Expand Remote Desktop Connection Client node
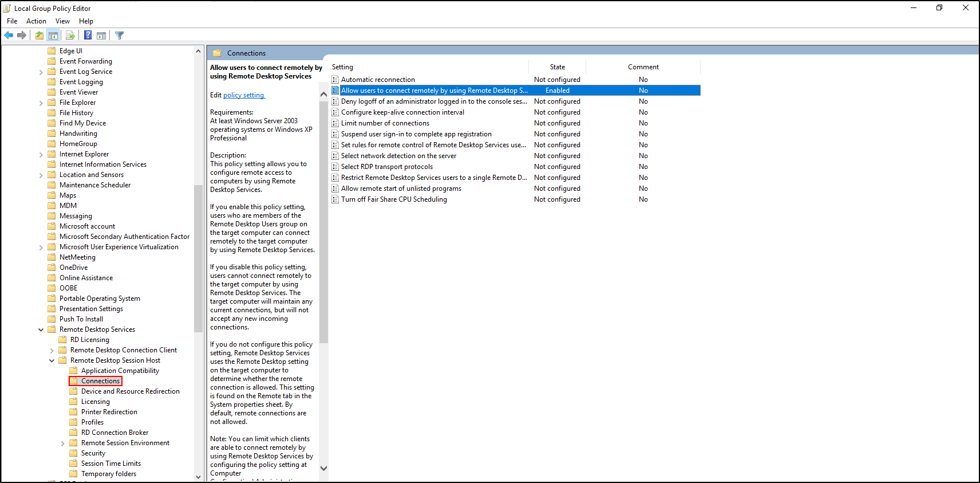 click(52, 351)
